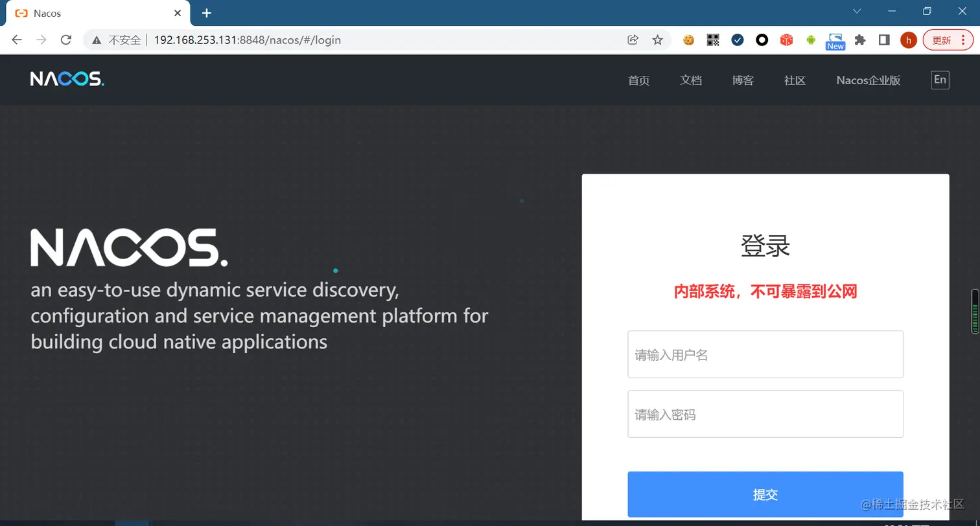Open the extensions puzzle menu
The width and height of the screenshot is (980, 526).
pyautogui.click(x=860, y=40)
